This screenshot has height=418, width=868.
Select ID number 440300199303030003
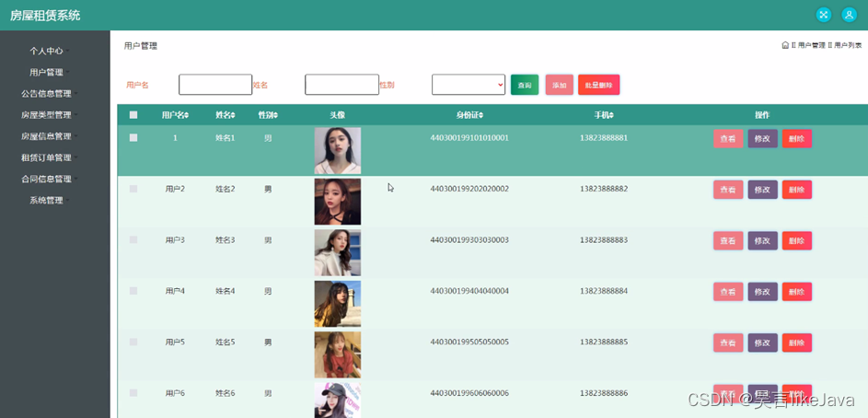pyautogui.click(x=469, y=239)
